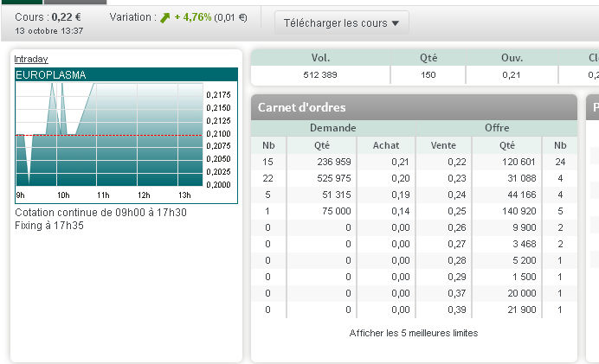Viewport: 599px width, 364px height.
Task: Click the Vente price 0,39
Action: pos(457,310)
